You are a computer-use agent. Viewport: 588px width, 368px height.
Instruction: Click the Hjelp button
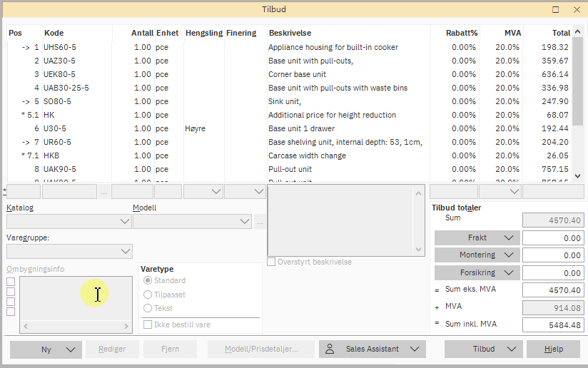pos(553,349)
